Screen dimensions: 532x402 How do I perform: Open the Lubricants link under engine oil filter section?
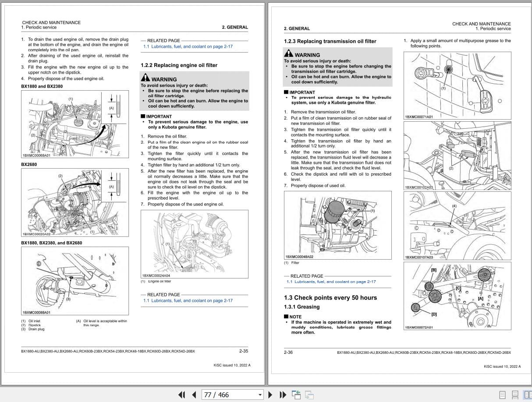point(188,300)
